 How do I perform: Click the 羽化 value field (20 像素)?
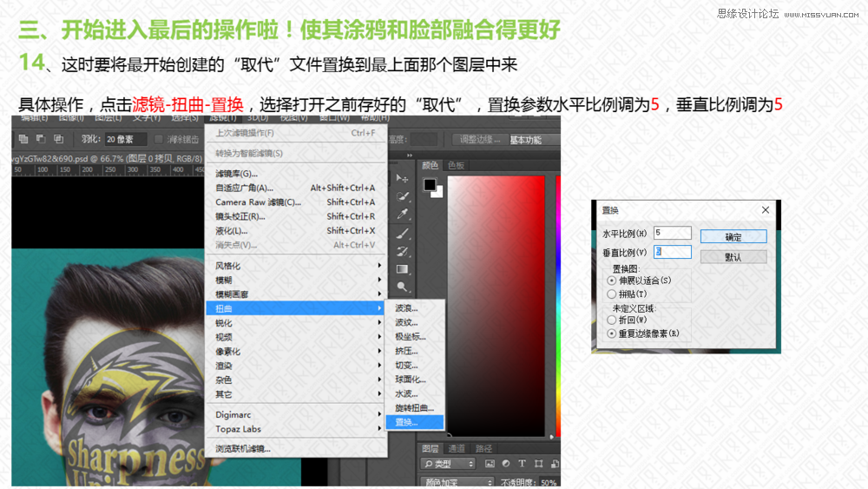click(x=126, y=139)
